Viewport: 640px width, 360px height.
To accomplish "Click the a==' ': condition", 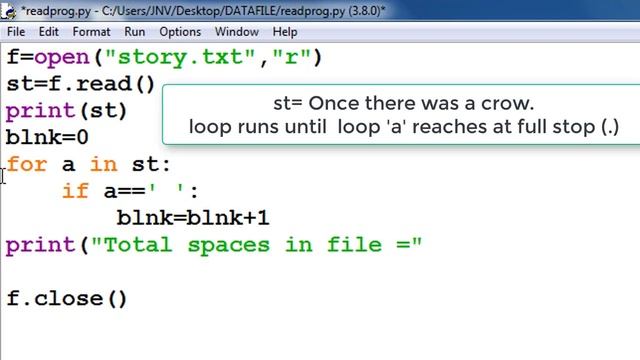I will (x=151, y=191).
